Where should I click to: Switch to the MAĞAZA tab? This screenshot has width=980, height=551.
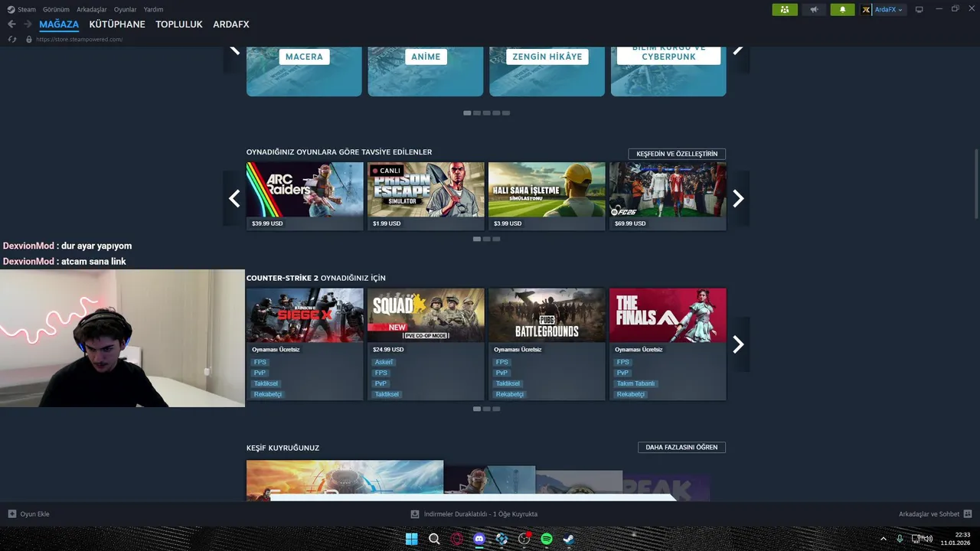(59, 24)
